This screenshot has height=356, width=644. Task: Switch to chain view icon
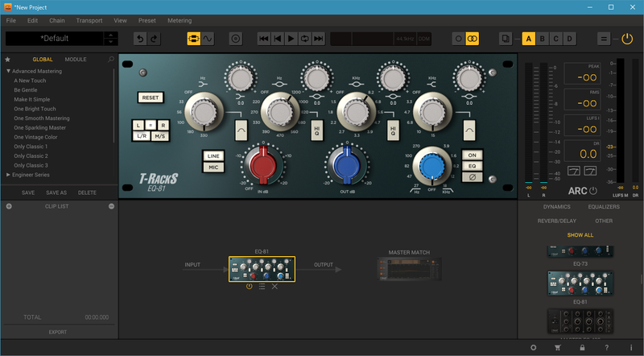193,39
